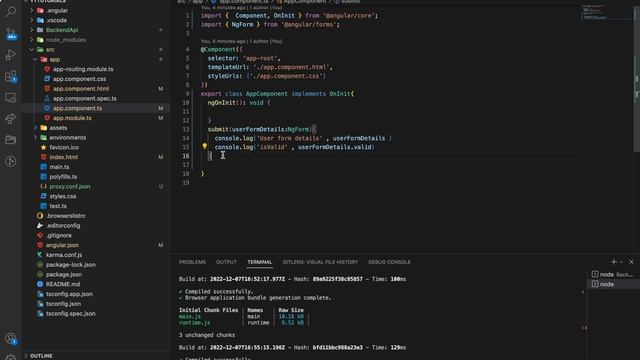Expand the OUTLINE section
Viewport: 640px width, 360px height.
click(41, 356)
